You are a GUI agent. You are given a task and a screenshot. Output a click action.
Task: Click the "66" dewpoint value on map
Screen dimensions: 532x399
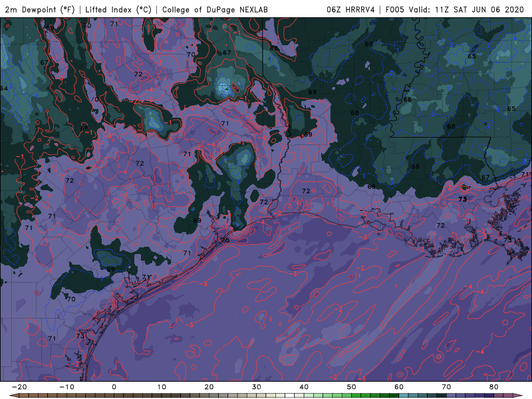tap(407, 99)
